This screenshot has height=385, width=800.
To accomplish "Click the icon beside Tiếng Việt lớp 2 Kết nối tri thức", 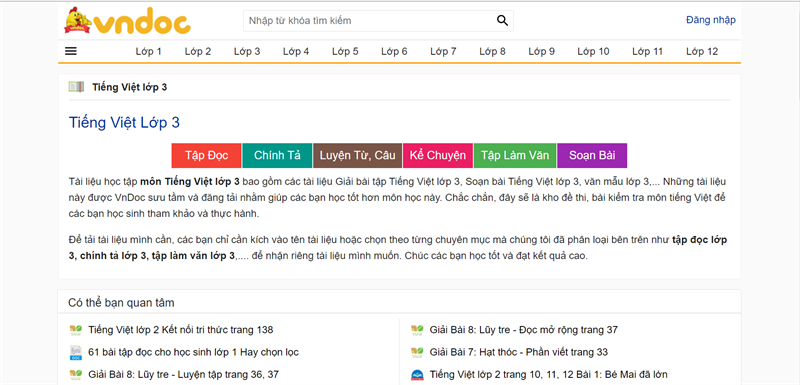I will (x=76, y=330).
